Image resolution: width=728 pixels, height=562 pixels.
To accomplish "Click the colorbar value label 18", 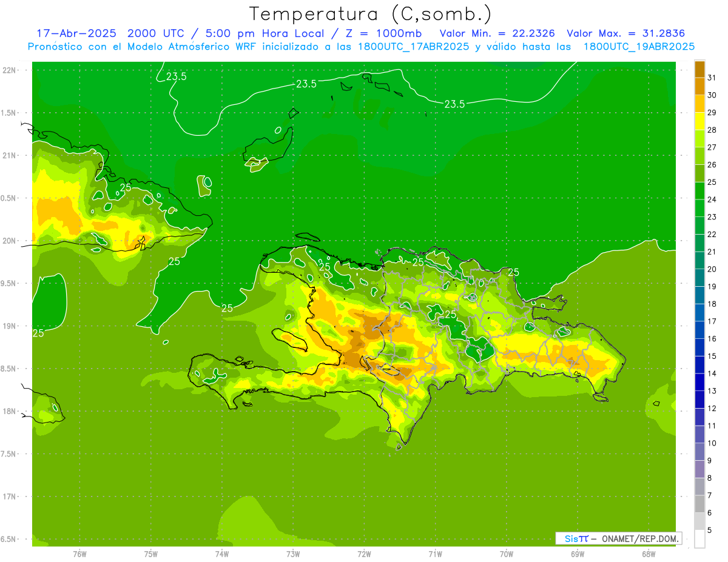I will 712,304.
